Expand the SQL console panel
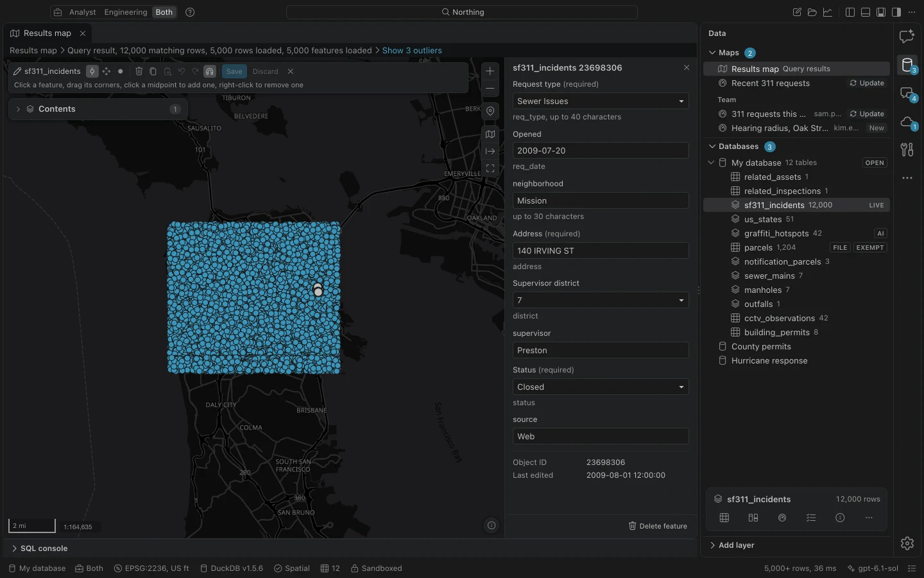The height and width of the screenshot is (578, 924). [x=38, y=548]
